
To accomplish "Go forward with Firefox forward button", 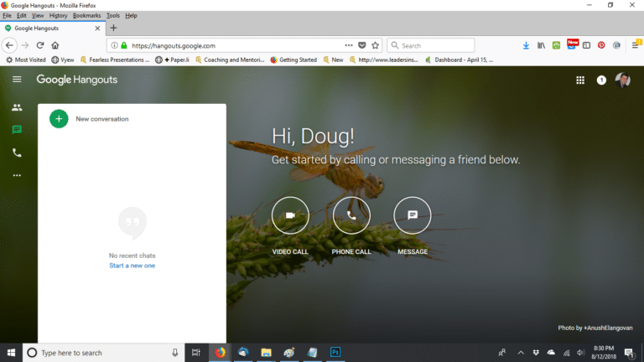I will coord(25,45).
